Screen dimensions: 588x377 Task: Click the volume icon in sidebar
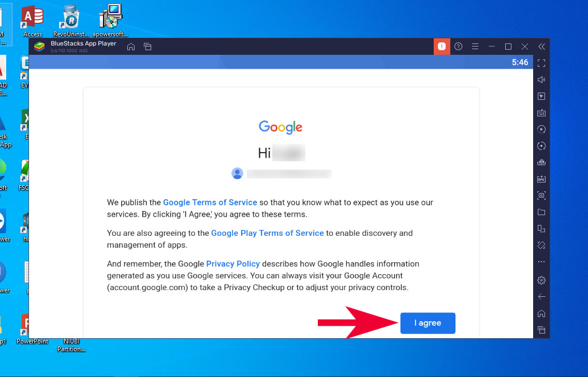[541, 80]
